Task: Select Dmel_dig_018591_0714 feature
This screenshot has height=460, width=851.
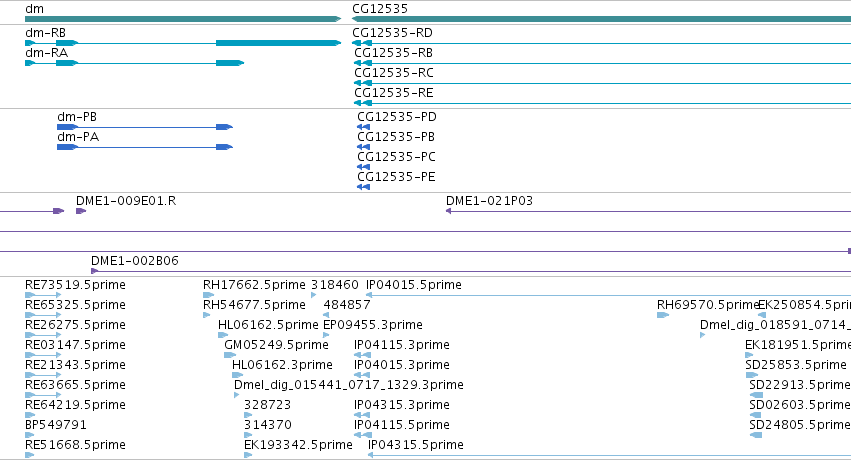Action: [x=776, y=325]
